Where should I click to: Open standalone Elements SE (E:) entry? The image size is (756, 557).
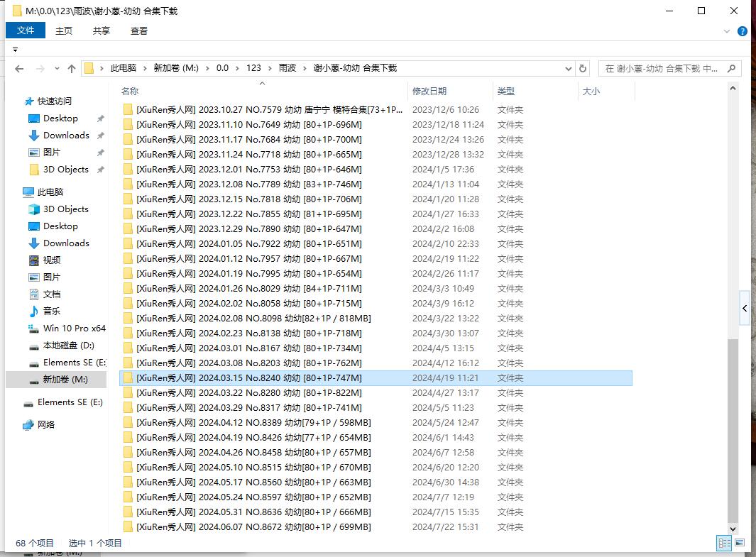point(70,402)
